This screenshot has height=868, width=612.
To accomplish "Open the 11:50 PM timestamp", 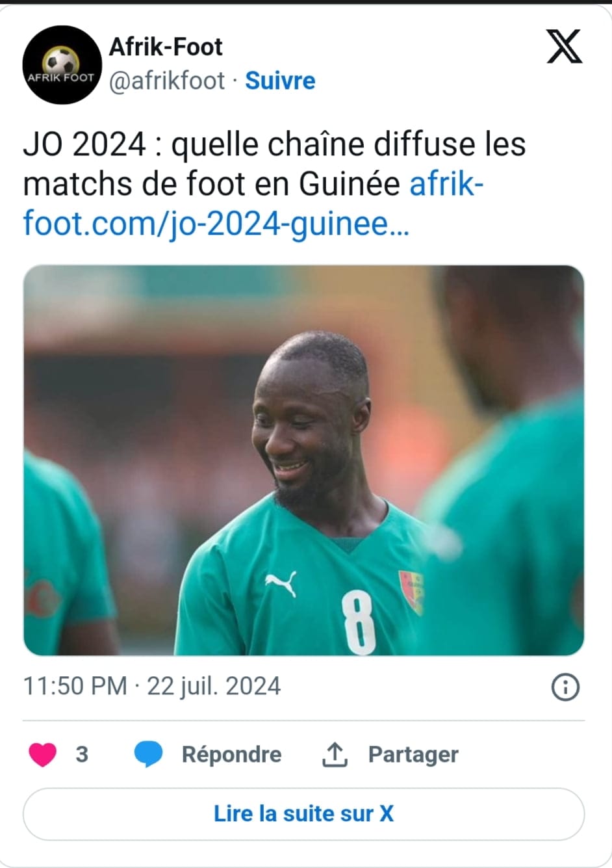I will tap(75, 687).
